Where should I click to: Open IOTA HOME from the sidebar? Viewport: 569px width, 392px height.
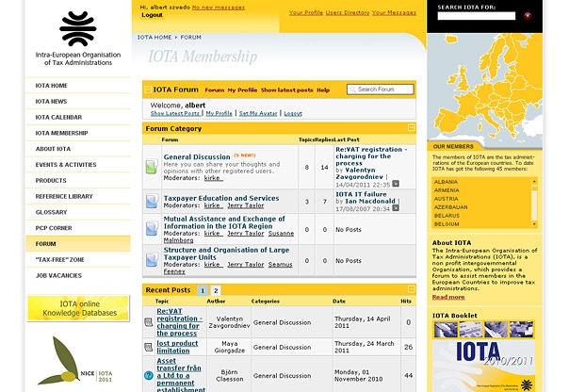pyautogui.click(x=78, y=86)
